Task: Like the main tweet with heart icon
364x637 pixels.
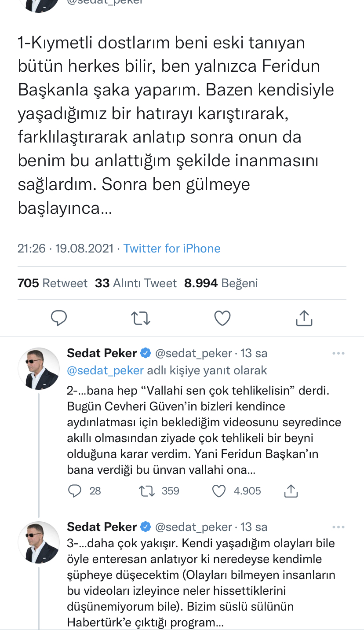Action: click(x=222, y=318)
